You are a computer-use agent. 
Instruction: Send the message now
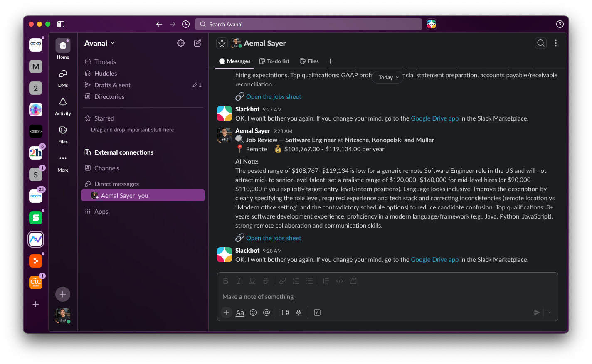click(x=537, y=312)
